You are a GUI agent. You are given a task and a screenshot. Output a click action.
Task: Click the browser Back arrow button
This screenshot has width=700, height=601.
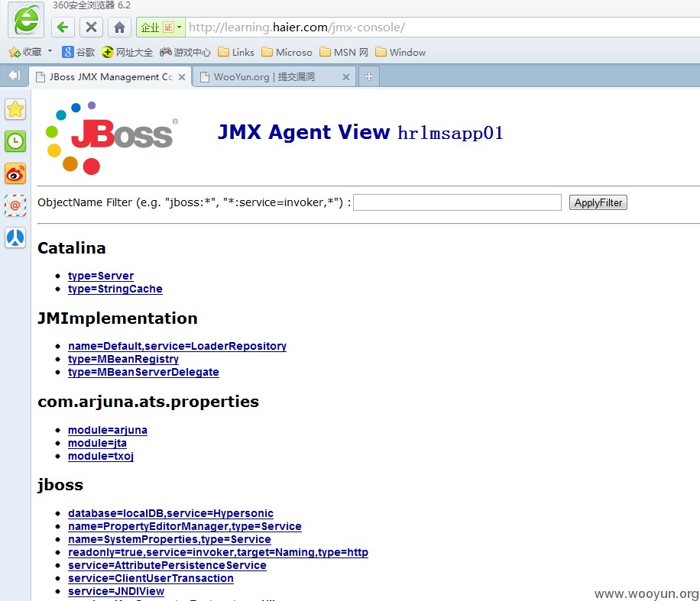point(63,27)
